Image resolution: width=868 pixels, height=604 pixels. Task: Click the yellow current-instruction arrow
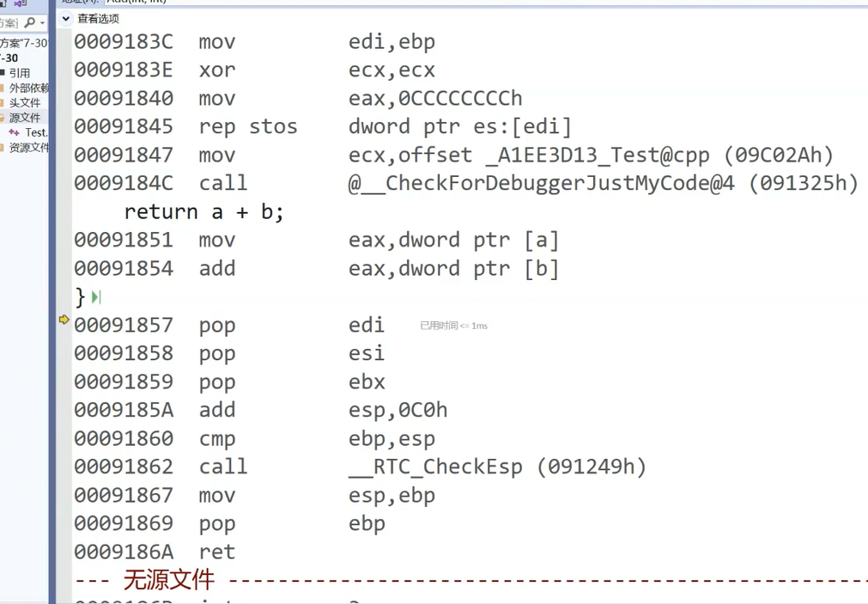tap(64, 320)
